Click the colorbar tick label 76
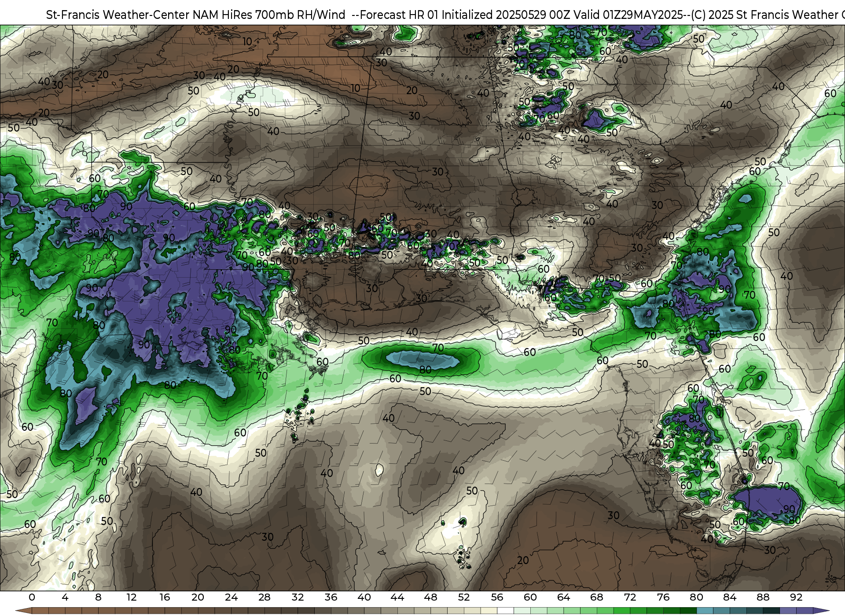845x616 pixels. [x=663, y=597]
